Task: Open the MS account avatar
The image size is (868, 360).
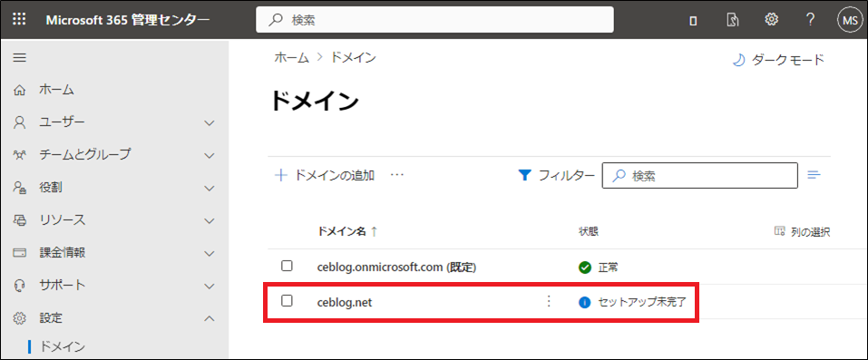Action: tap(849, 20)
